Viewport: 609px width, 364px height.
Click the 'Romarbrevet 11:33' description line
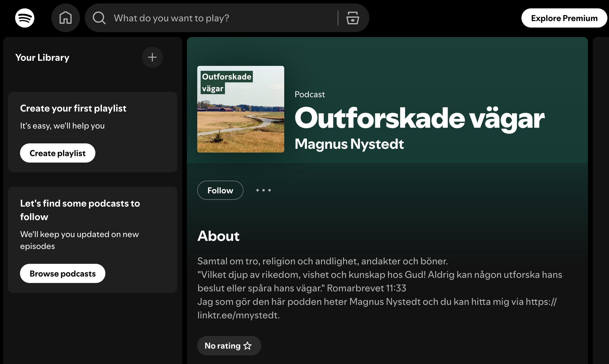302,288
